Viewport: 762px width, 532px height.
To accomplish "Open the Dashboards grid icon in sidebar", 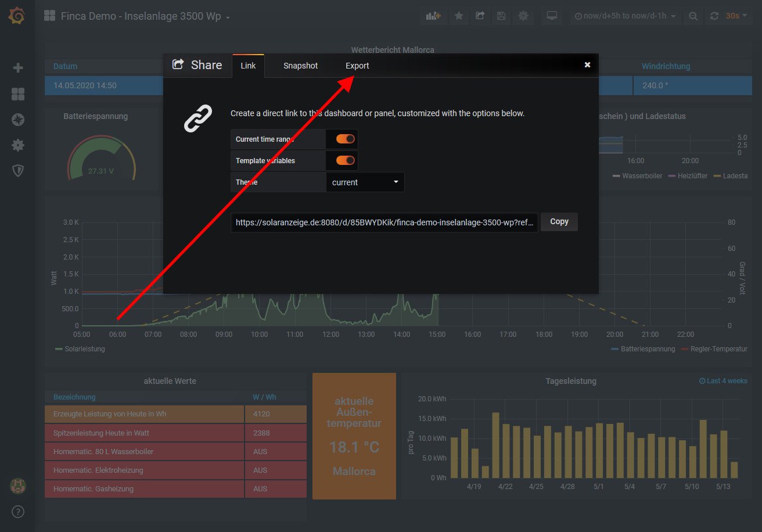I will (x=18, y=94).
